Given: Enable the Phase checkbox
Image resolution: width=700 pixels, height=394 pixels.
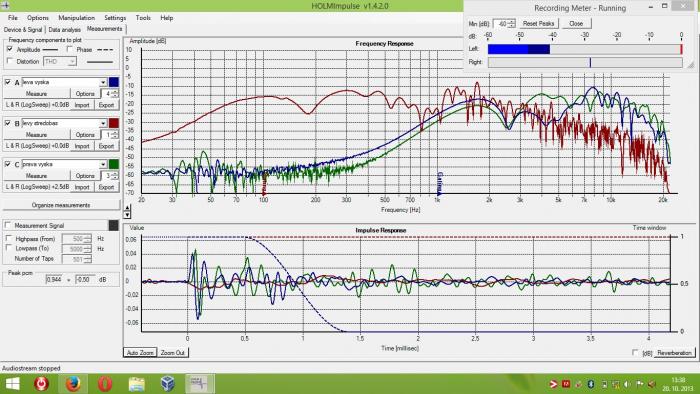Looking at the screenshot, I should tap(70, 49).
